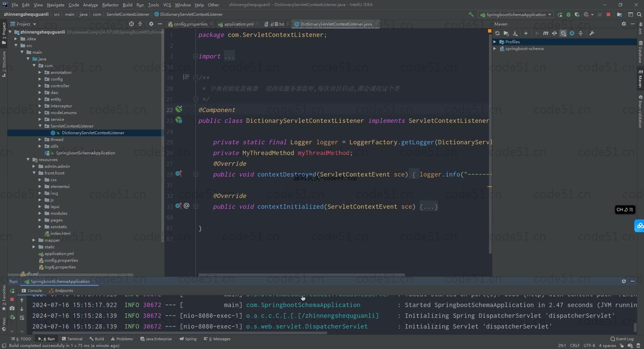Open run configuration SpringbootSchemaApplication dropdown
Image resolution: width=644 pixels, height=349 pixels.
click(x=516, y=14)
